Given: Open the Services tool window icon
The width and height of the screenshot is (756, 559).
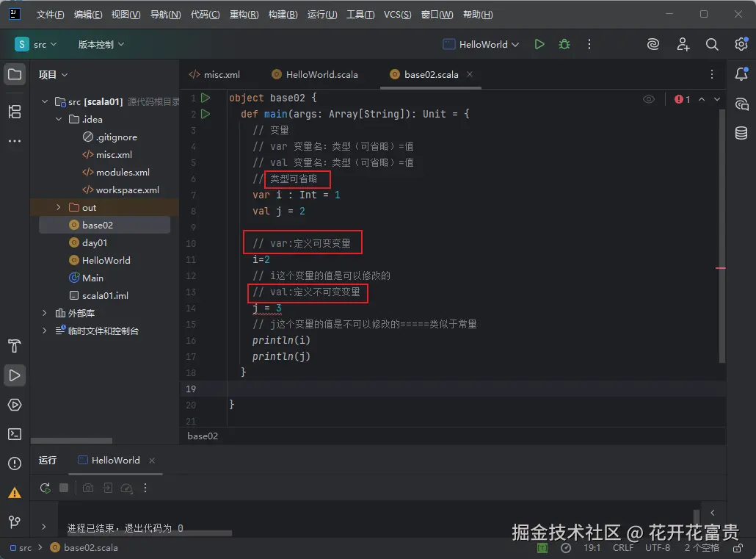Looking at the screenshot, I should point(15,405).
